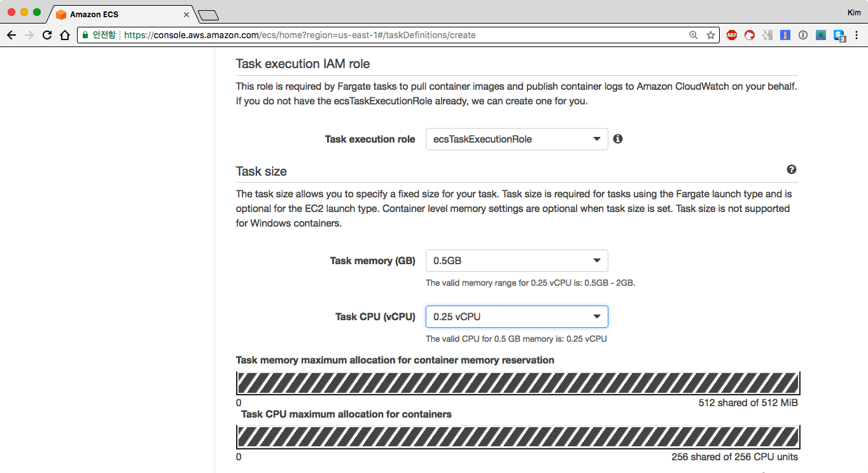Image resolution: width=868 pixels, height=473 pixels.
Task: Open the Chrome three-dot menu
Action: coord(857,35)
